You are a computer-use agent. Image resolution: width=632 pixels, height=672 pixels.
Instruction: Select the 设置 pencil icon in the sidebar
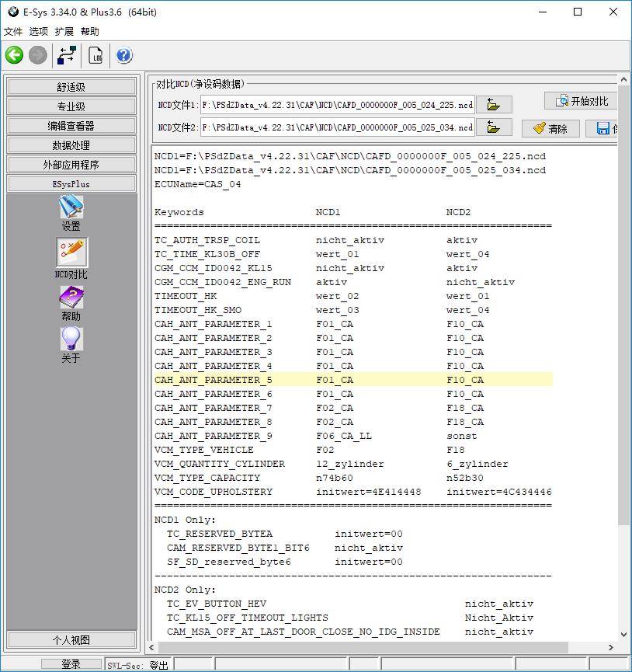70,208
